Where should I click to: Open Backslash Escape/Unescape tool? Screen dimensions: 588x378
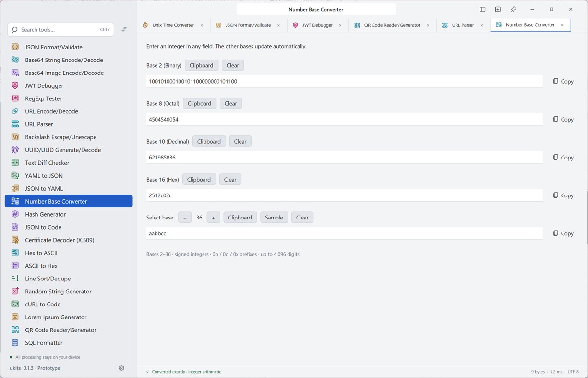click(x=69, y=137)
